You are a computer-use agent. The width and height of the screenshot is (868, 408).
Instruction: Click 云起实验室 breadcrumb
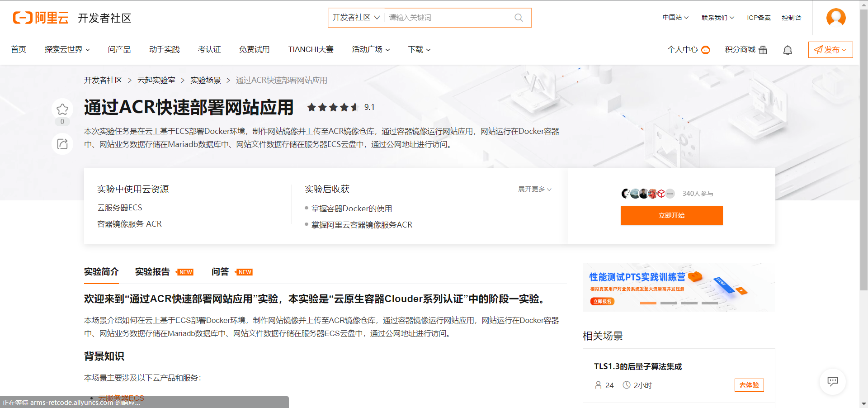(156, 80)
